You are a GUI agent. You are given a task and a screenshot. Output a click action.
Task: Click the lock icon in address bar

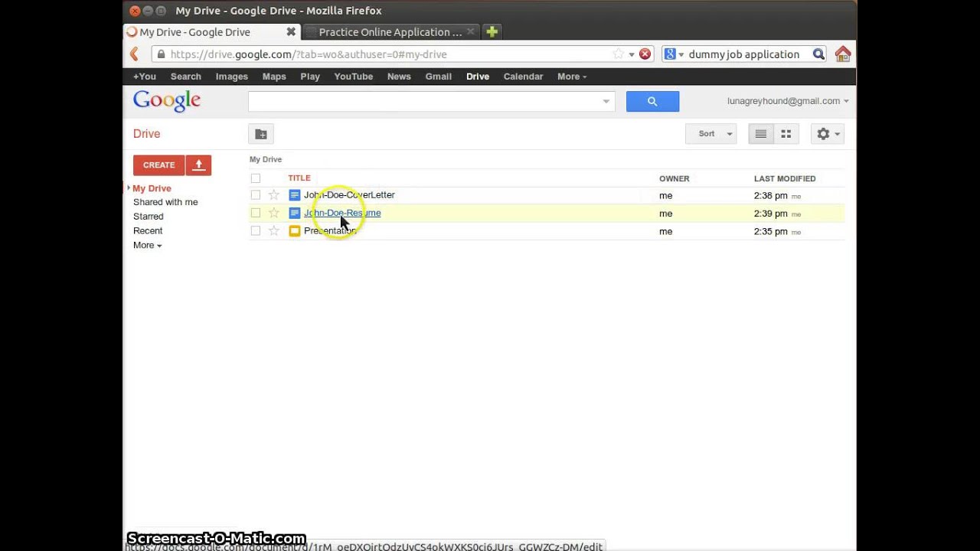[x=160, y=54]
